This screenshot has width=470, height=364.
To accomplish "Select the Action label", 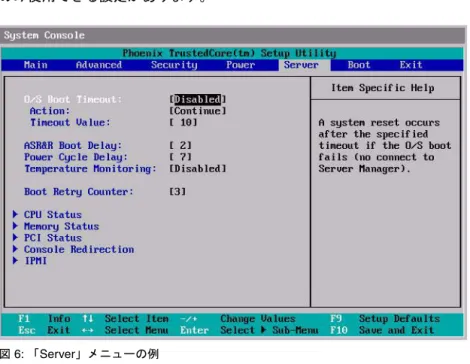I will [50, 111].
